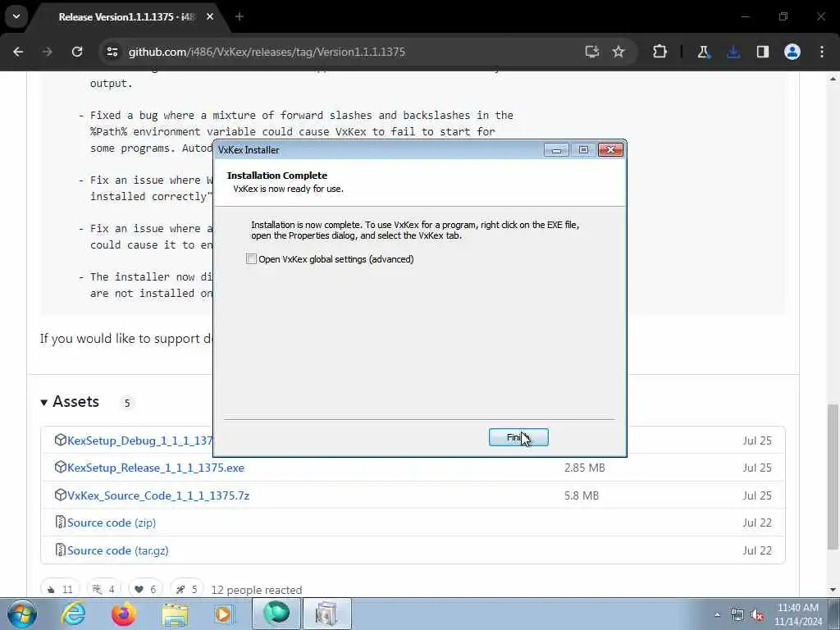Open Chrome three-dot menu
Screen dimensions: 840x630
pos(822,52)
